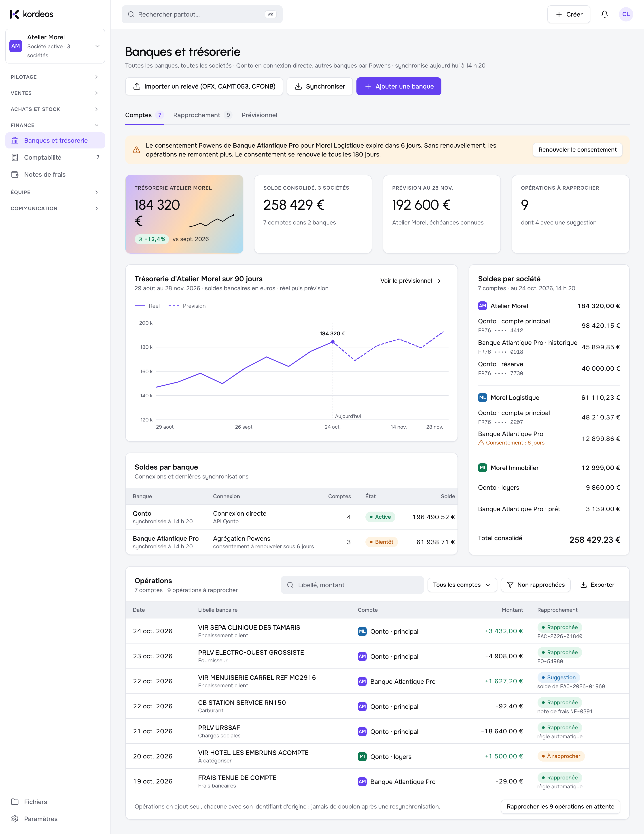This screenshot has height=834, width=644.
Task: Open the notifications bell
Action: point(604,15)
